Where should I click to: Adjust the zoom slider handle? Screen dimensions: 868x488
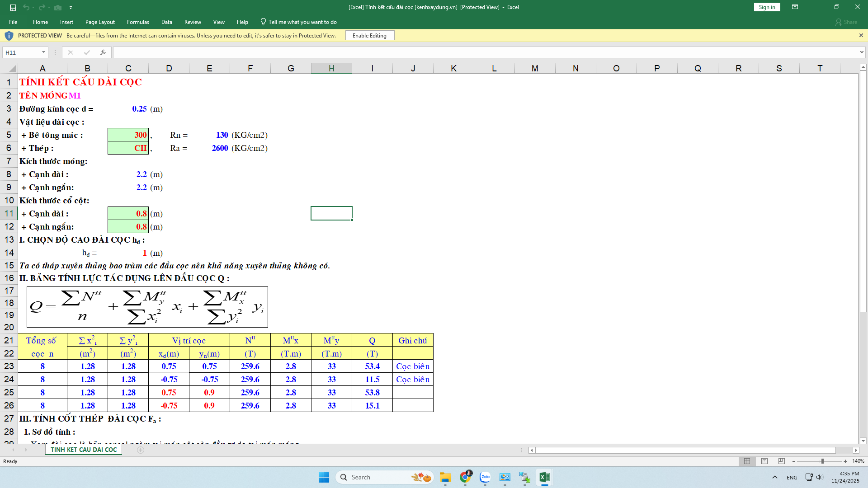click(822, 461)
